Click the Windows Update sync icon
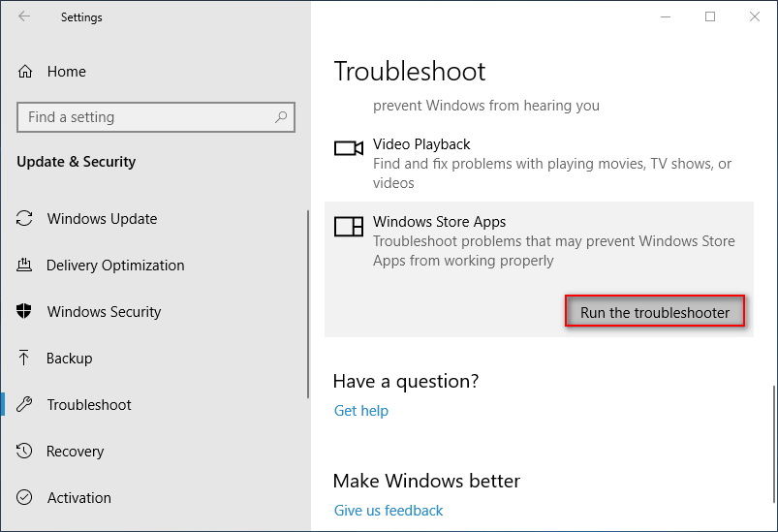Screen dimensions: 778x532 24,218
